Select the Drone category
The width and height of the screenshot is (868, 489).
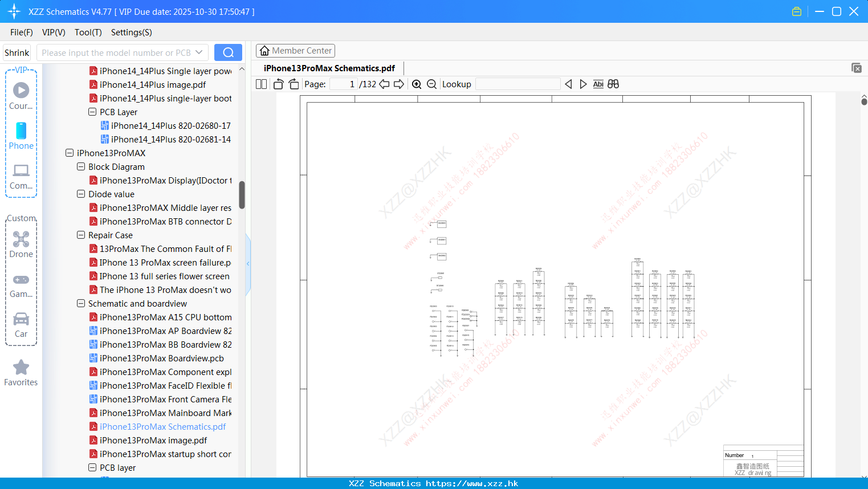pyautogui.click(x=21, y=244)
